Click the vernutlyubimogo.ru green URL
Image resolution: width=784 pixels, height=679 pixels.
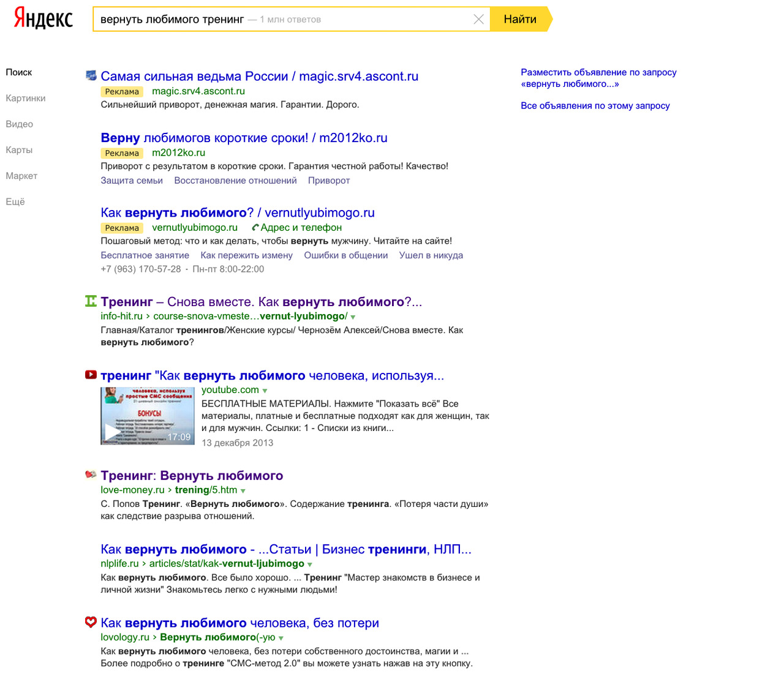coord(195,228)
